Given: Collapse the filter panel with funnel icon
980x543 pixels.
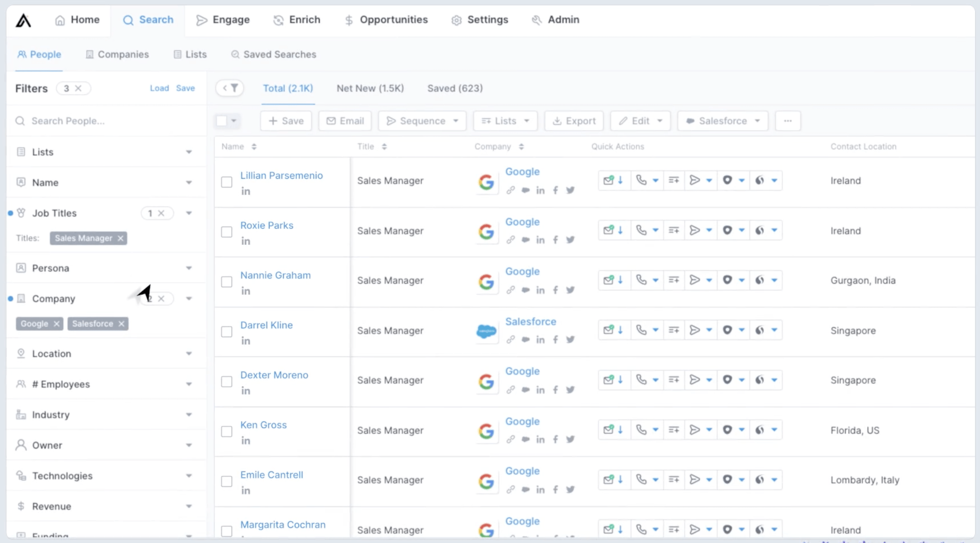Looking at the screenshot, I should pos(230,88).
